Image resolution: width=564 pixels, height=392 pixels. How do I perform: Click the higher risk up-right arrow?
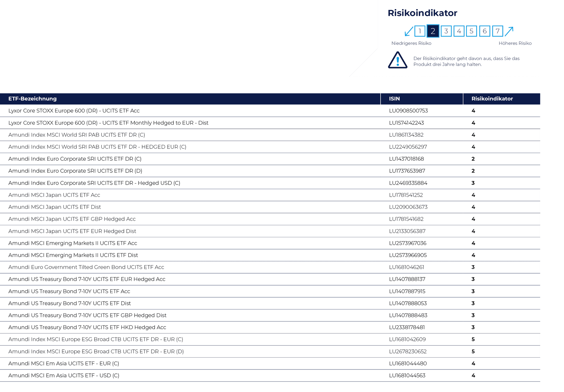pos(509,31)
